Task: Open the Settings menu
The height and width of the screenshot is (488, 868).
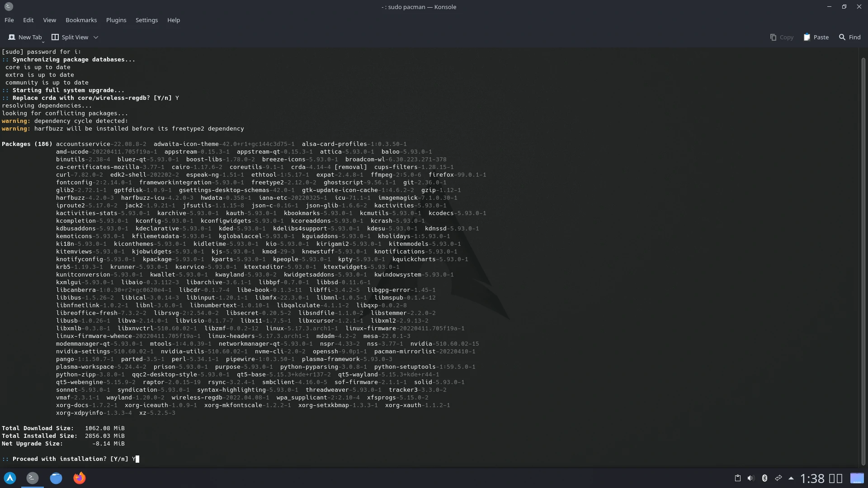Action: pyautogui.click(x=146, y=20)
